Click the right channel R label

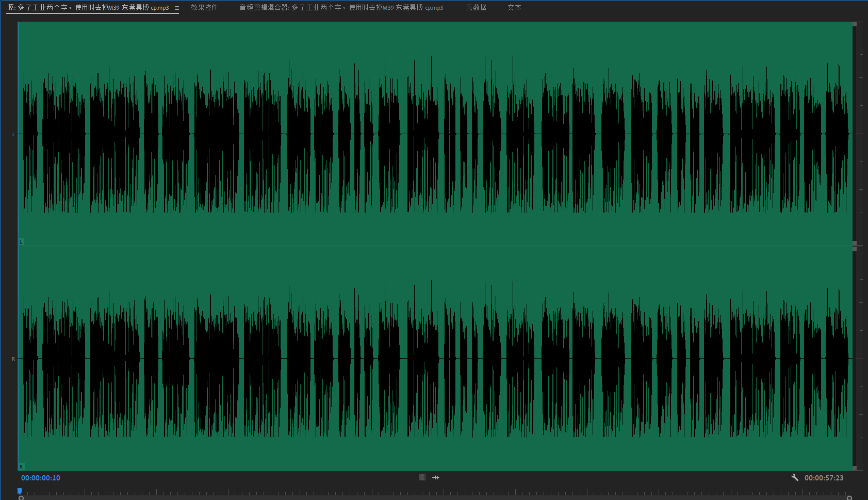(x=13, y=359)
